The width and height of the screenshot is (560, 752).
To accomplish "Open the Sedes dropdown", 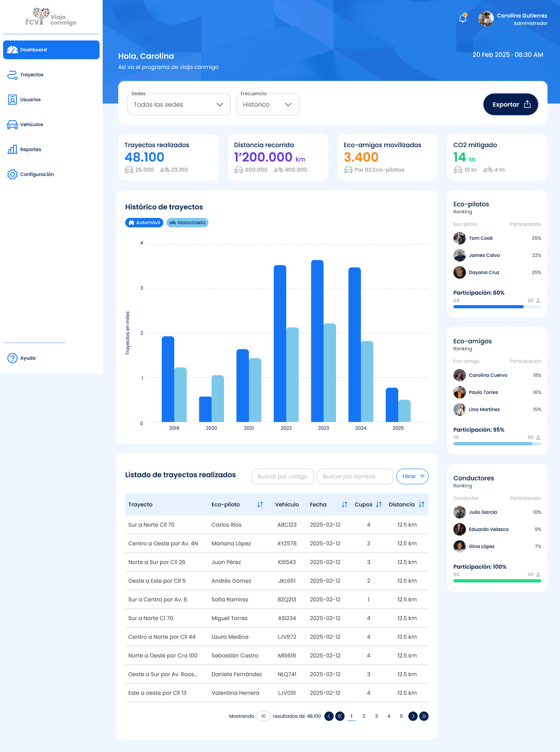I will click(179, 105).
